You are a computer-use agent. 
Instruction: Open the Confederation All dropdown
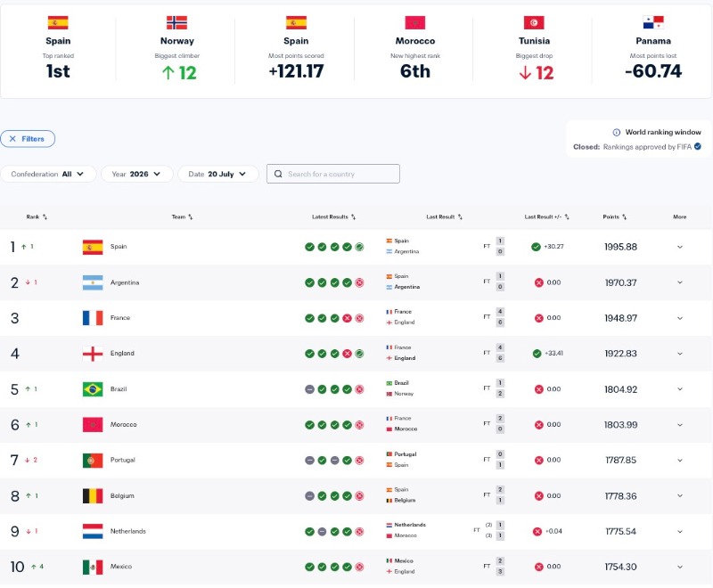[x=48, y=174]
